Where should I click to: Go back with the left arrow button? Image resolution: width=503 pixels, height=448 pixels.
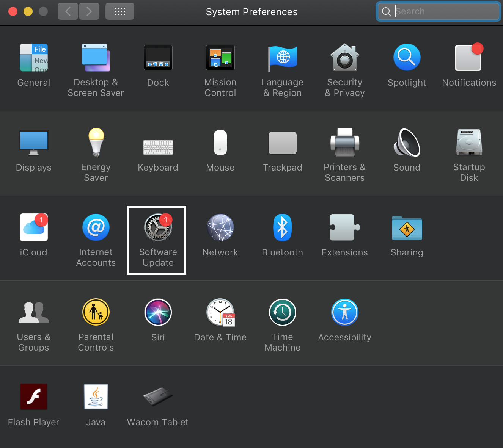(x=68, y=11)
